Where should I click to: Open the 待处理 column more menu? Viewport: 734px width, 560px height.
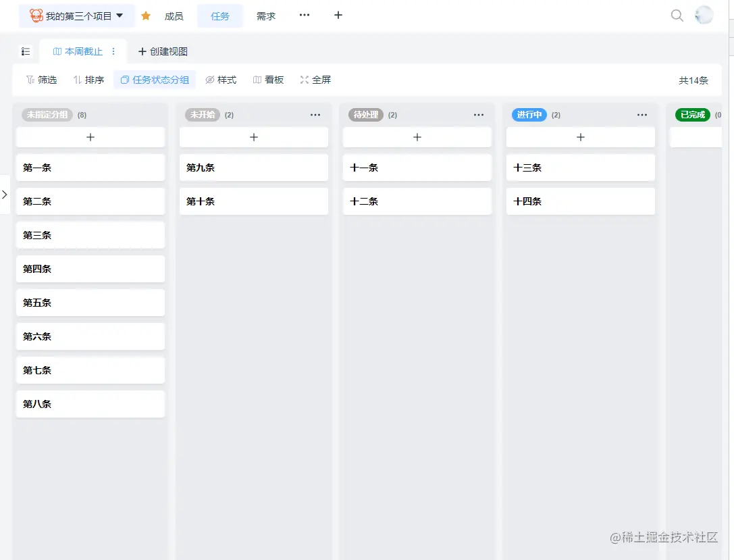coord(478,115)
